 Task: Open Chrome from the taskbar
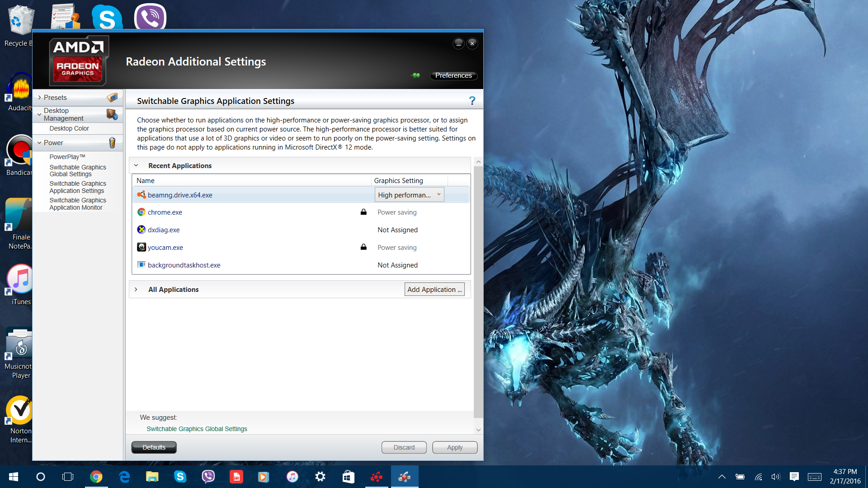[96, 477]
